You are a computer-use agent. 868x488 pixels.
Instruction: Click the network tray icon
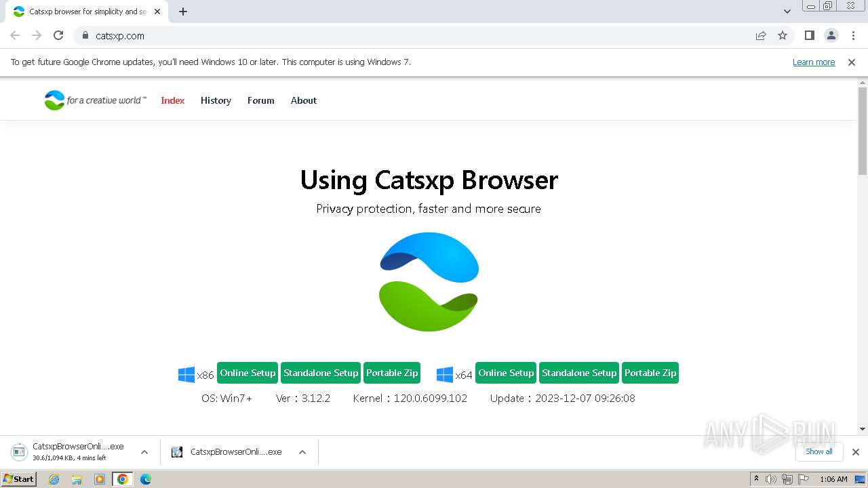[x=787, y=479]
